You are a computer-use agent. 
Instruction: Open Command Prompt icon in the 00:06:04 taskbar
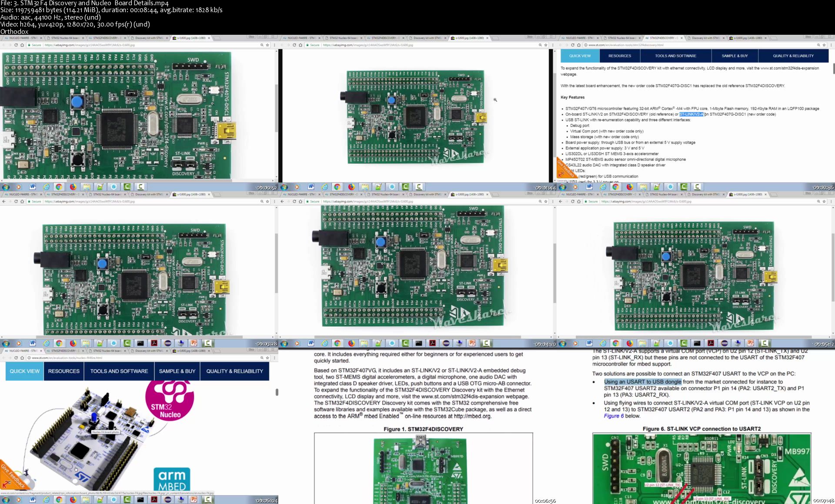pos(140,500)
